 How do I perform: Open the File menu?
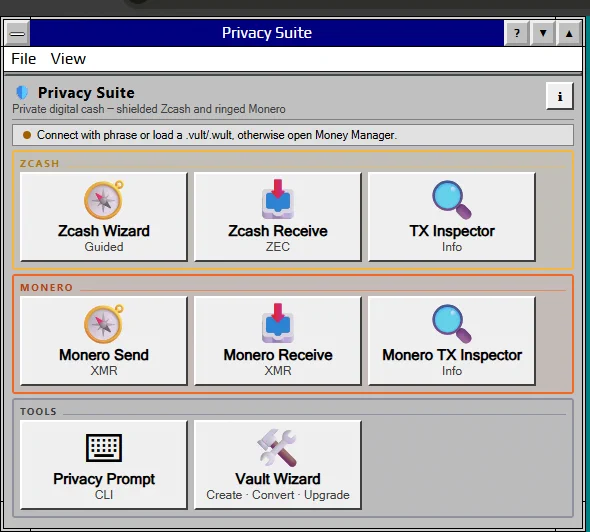pos(24,59)
